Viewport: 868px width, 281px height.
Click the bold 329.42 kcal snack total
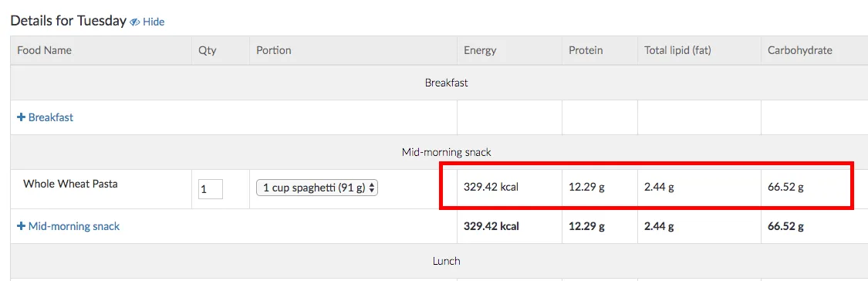point(491,226)
